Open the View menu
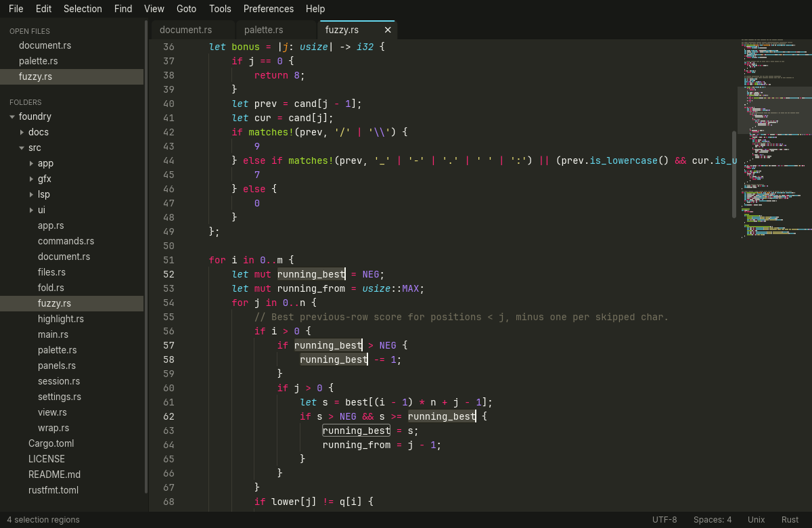The image size is (812, 528). (x=154, y=9)
